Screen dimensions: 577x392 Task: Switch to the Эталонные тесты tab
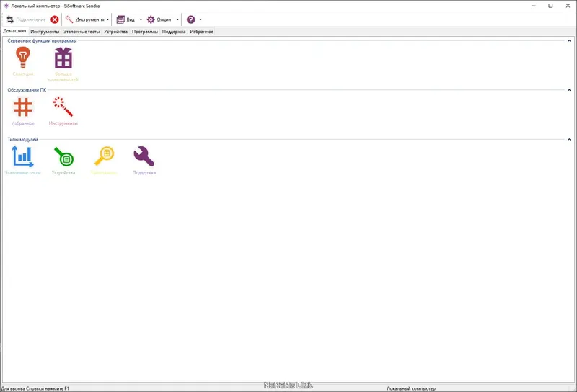point(82,32)
